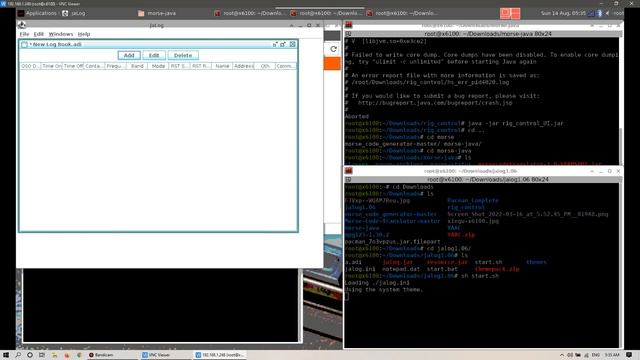Open Cortana circle on the taskbar
This screenshot has height=360, width=640.
(x=30, y=355)
